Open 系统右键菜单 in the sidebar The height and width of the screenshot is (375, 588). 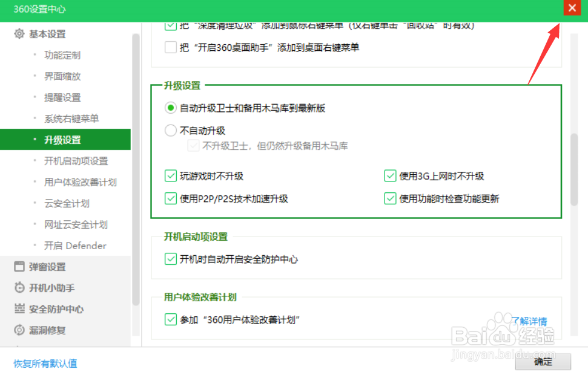tap(71, 119)
